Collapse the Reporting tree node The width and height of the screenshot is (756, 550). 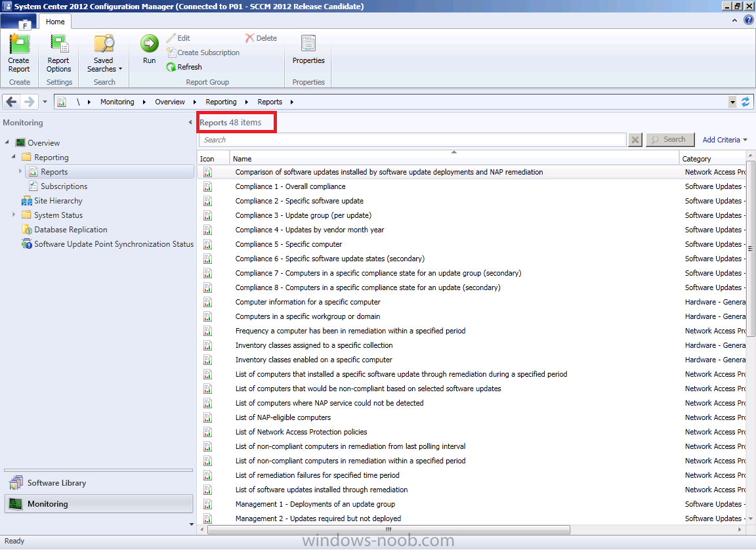(14, 157)
